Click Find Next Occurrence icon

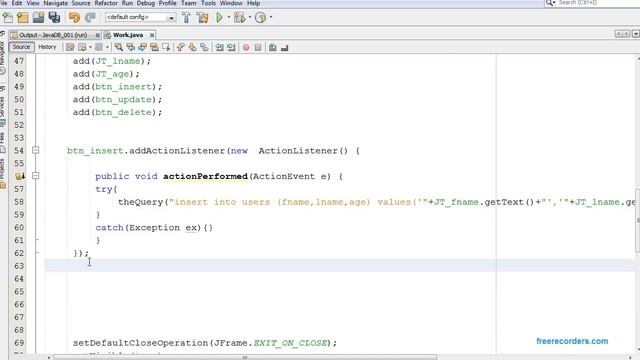pos(142,47)
